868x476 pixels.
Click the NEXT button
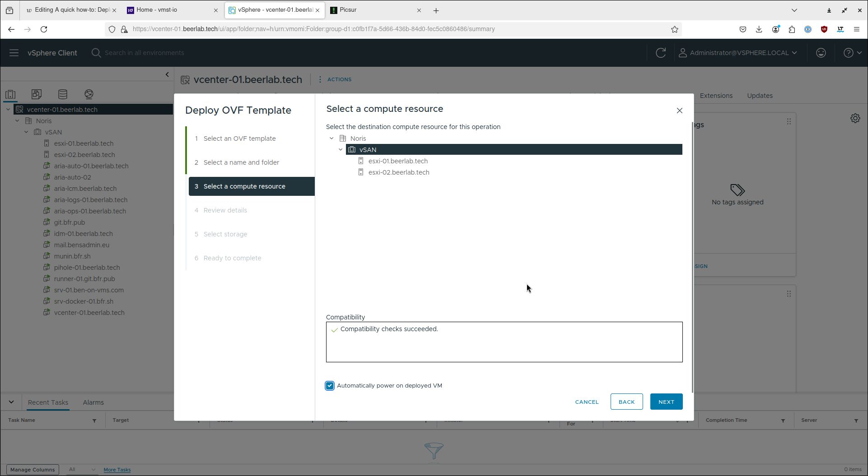(x=666, y=402)
